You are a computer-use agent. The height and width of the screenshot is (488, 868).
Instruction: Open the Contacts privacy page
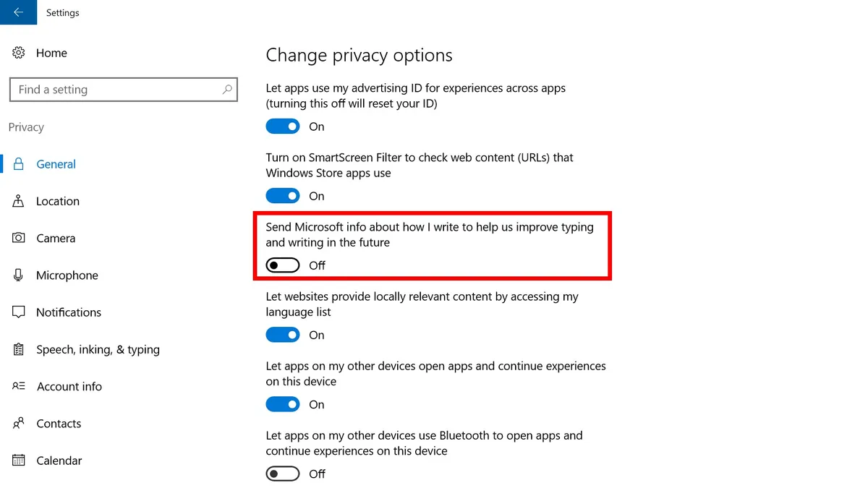(x=59, y=424)
